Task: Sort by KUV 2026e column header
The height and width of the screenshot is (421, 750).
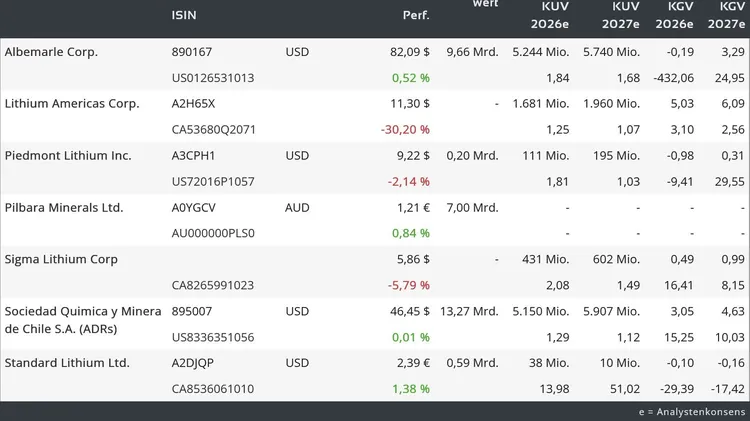Action: tap(550, 15)
